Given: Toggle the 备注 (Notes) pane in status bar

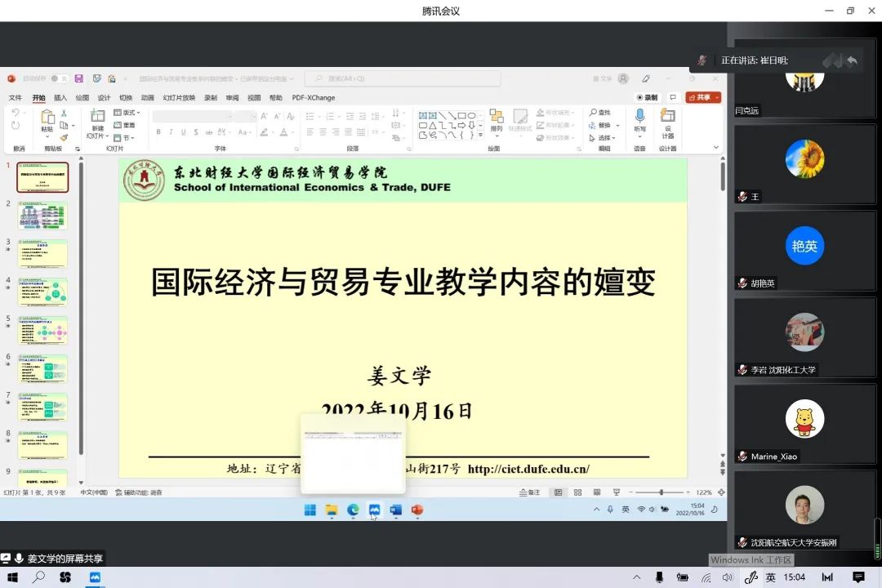Looking at the screenshot, I should (x=531, y=492).
